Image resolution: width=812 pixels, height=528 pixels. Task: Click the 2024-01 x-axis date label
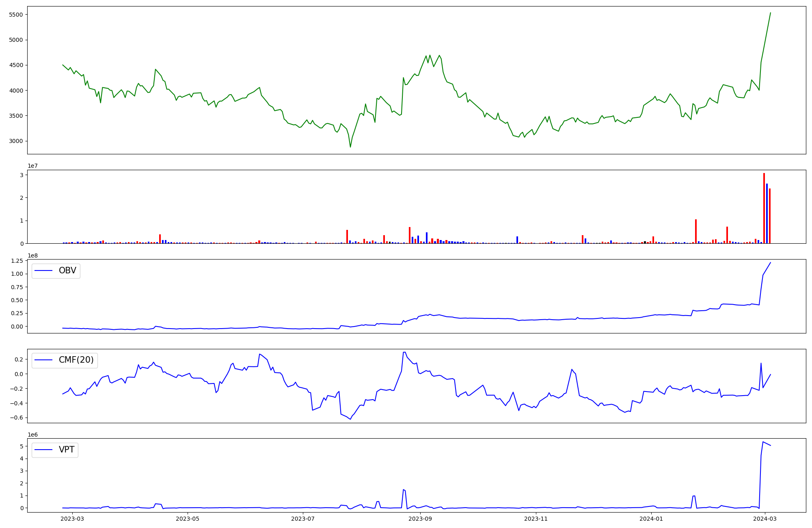point(651,519)
